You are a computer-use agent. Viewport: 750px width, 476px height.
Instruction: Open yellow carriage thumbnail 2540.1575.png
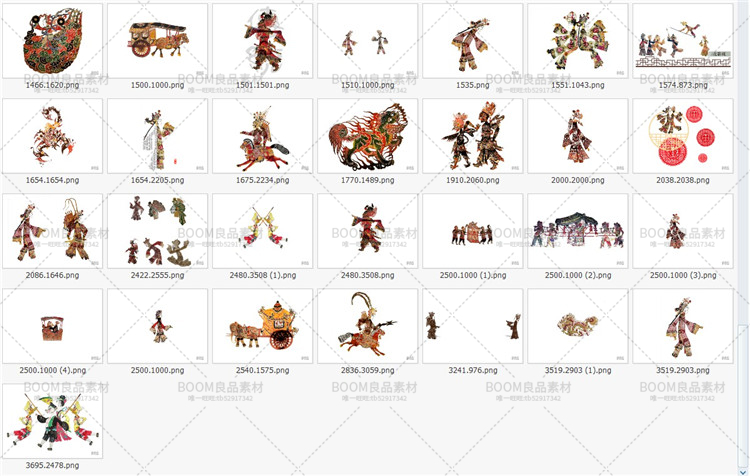point(263,326)
